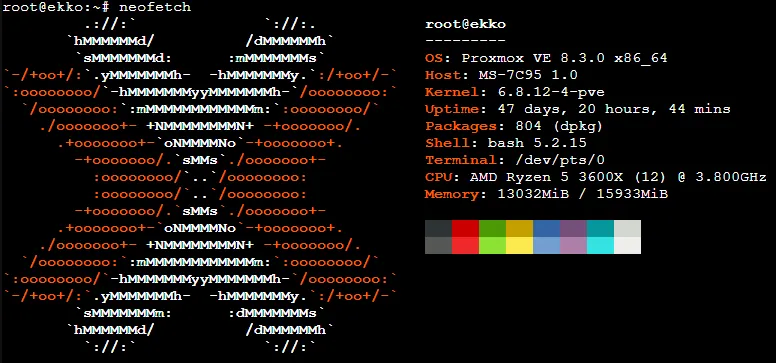Click the 'OS' label
The width and height of the screenshot is (776, 363).
point(434,58)
